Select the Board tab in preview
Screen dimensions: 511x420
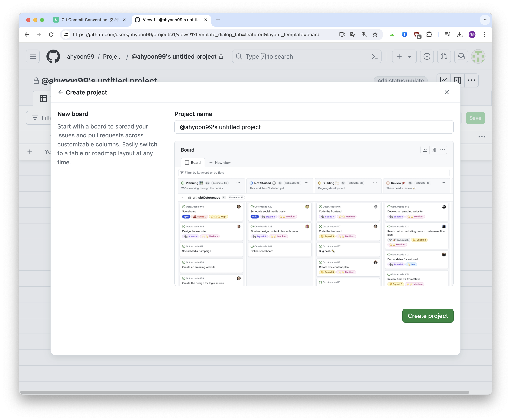coord(193,162)
